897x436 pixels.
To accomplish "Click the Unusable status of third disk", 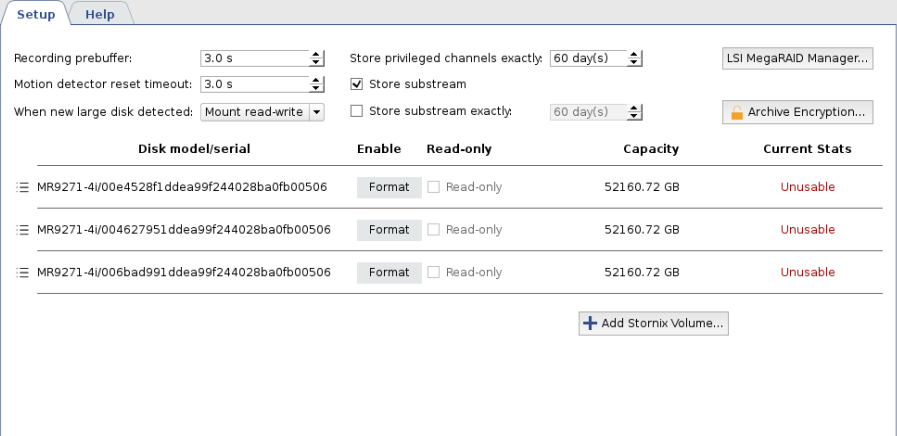I will (x=807, y=272).
